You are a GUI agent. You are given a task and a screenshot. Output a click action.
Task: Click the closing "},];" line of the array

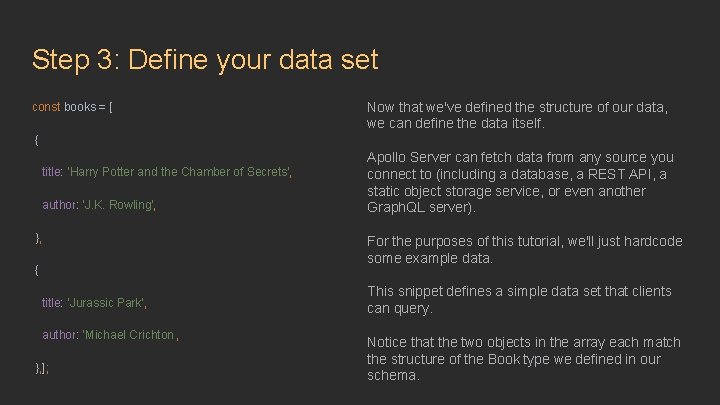[x=42, y=368]
